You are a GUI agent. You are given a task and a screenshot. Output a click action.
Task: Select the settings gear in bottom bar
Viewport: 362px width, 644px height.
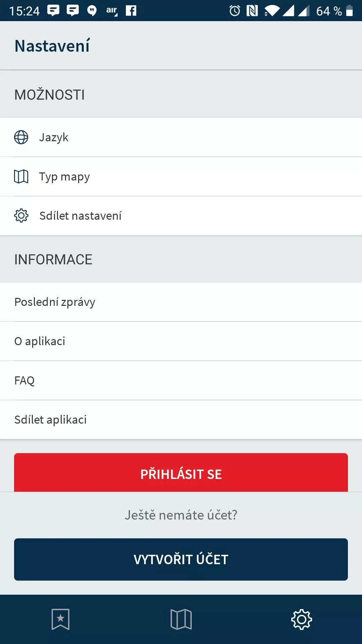(x=302, y=619)
